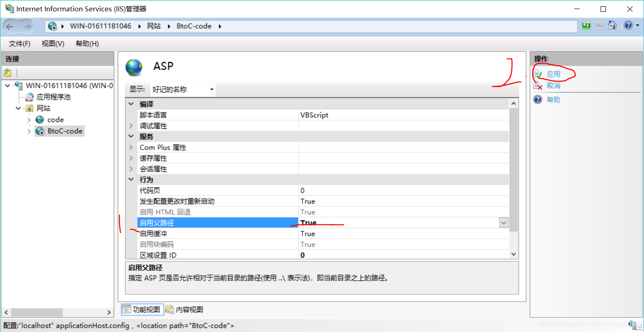Select the 应用程序池 tree item
The height and width of the screenshot is (332, 644).
[x=53, y=97]
